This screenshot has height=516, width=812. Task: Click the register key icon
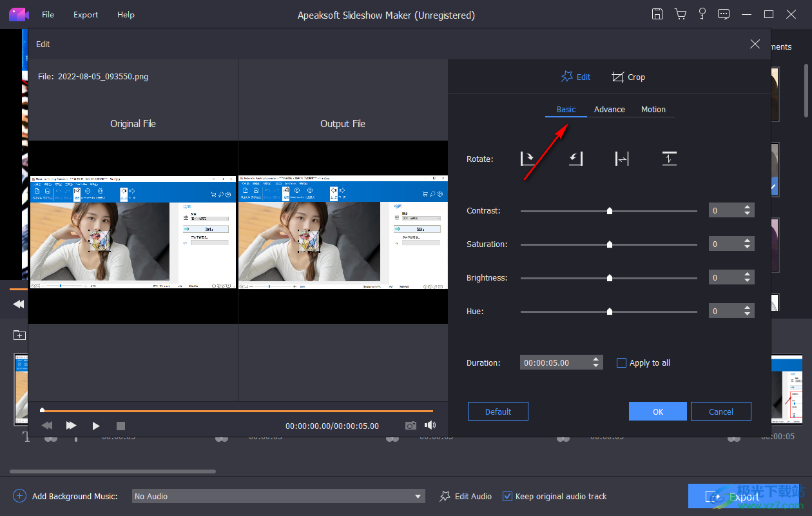coord(702,14)
